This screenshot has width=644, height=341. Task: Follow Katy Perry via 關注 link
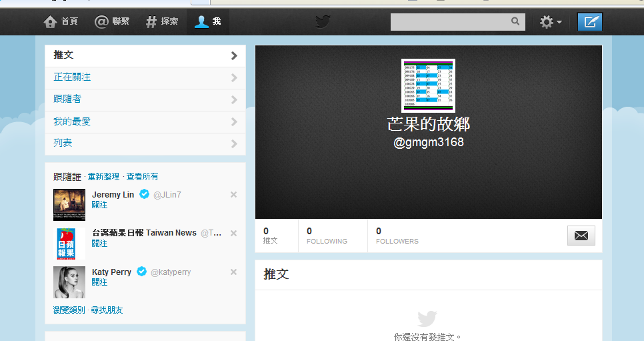tap(99, 282)
